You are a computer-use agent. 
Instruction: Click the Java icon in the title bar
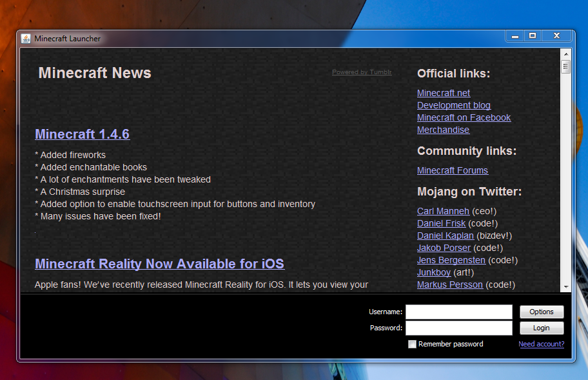[26, 39]
